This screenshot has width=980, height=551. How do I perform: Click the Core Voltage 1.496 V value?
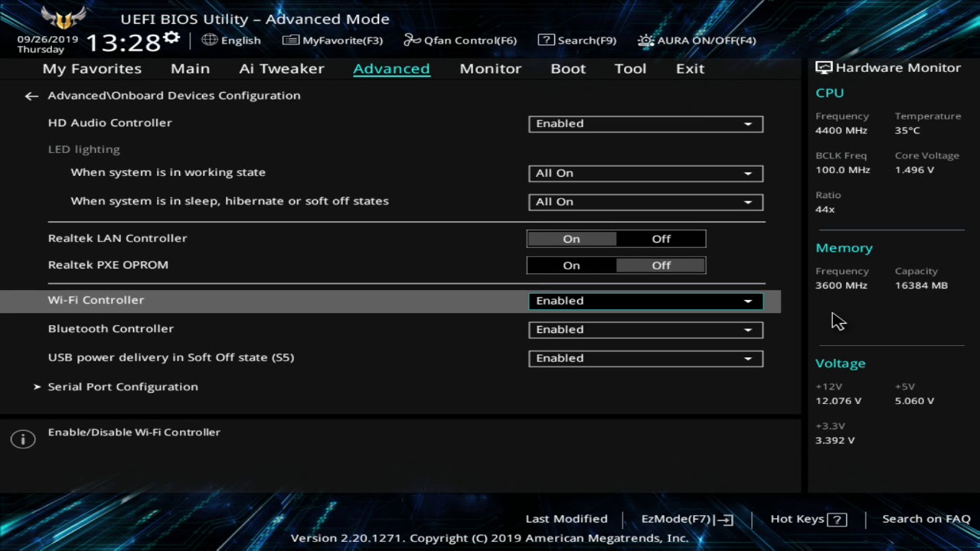point(914,170)
